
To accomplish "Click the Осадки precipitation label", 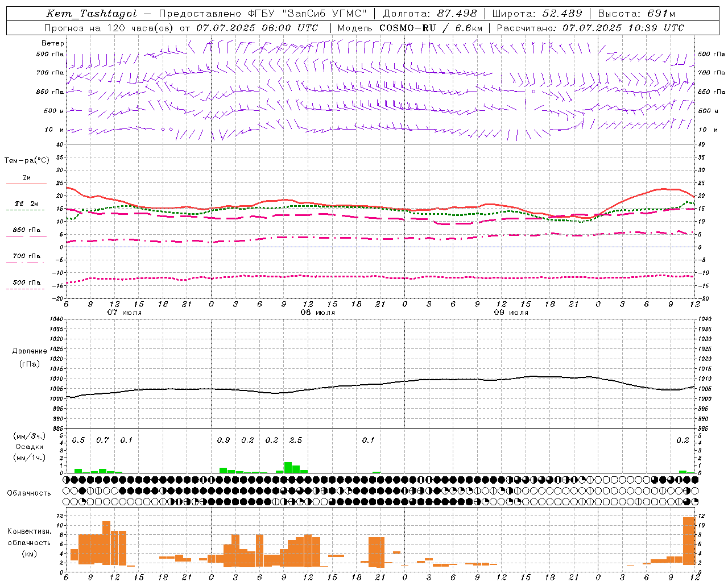I will pos(29,447).
